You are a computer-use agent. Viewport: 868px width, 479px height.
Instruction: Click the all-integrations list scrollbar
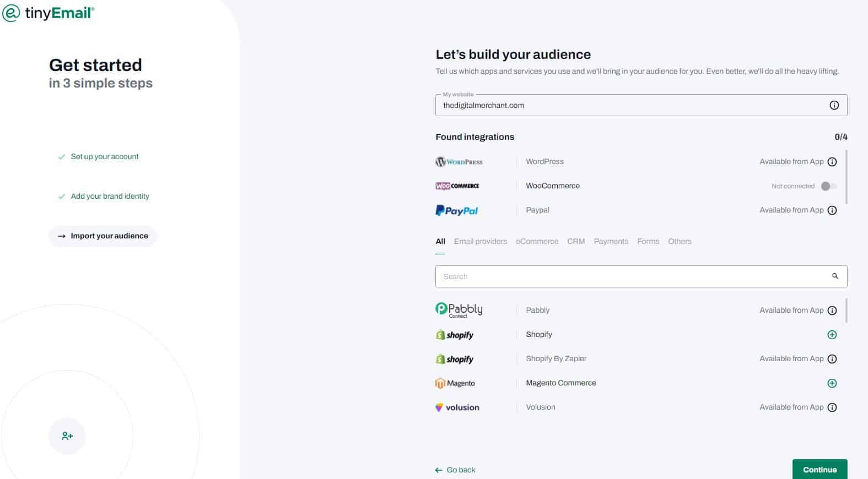846,311
